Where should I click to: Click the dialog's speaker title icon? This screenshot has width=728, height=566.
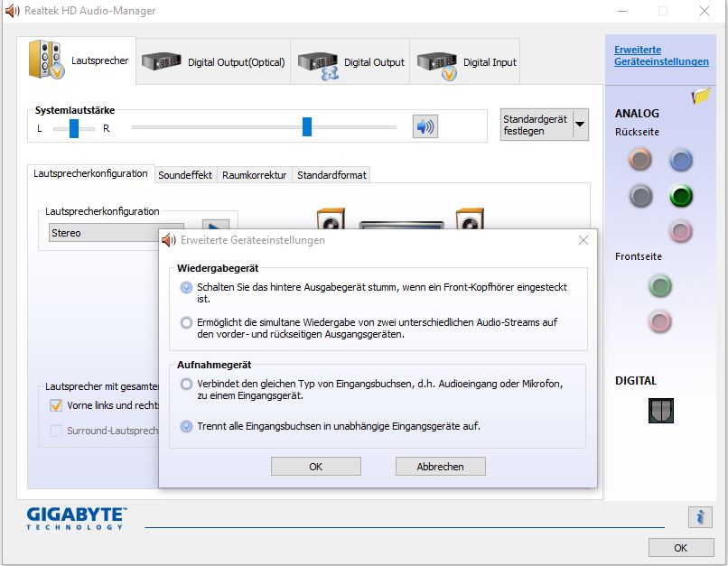tap(169, 240)
